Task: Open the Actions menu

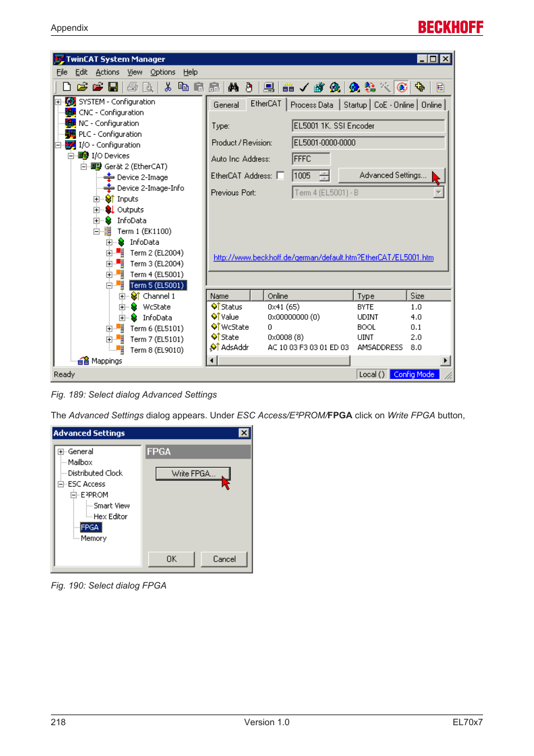Action: [107, 72]
